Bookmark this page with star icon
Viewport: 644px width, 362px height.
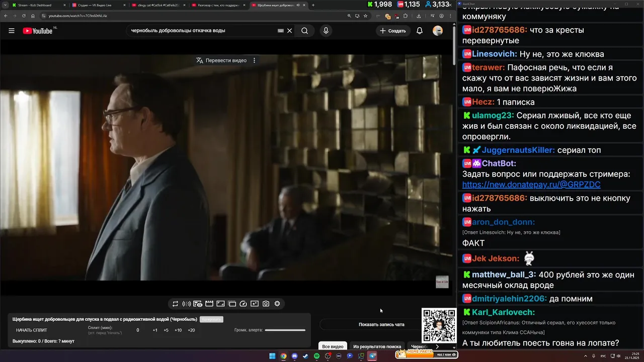(x=365, y=16)
